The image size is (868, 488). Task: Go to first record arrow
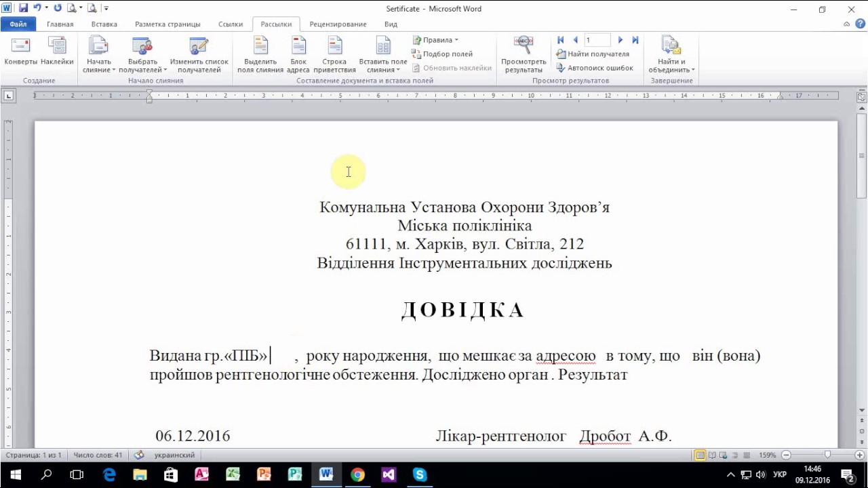(x=561, y=40)
